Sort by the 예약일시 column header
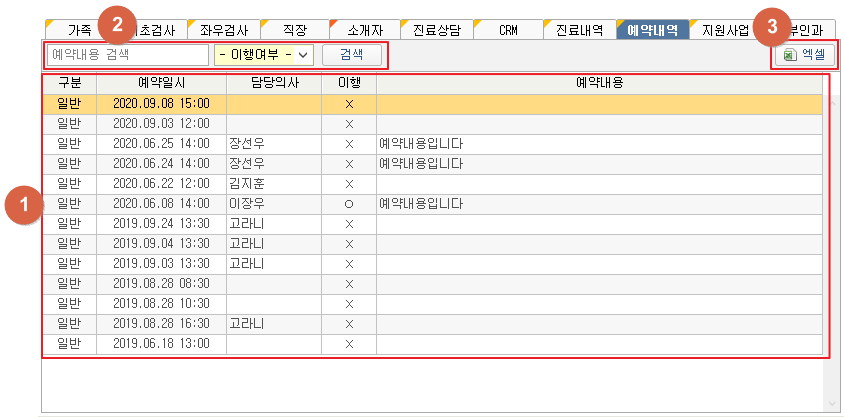The image size is (844, 417). (x=161, y=83)
